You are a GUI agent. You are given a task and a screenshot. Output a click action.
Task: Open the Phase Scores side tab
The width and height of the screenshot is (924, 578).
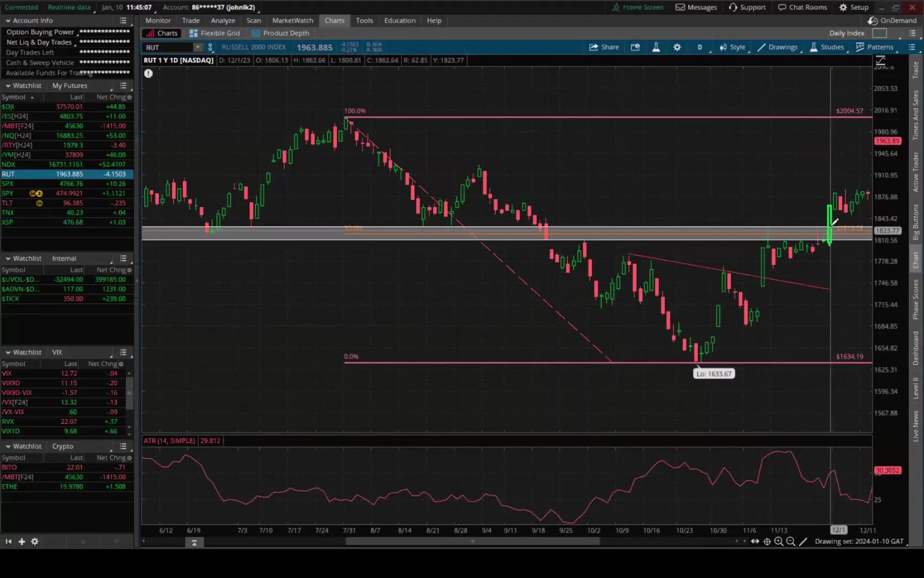(x=916, y=300)
